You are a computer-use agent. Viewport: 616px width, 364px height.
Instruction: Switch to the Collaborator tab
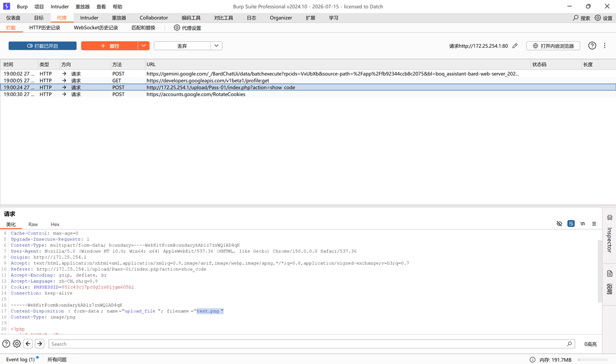pyautogui.click(x=153, y=18)
